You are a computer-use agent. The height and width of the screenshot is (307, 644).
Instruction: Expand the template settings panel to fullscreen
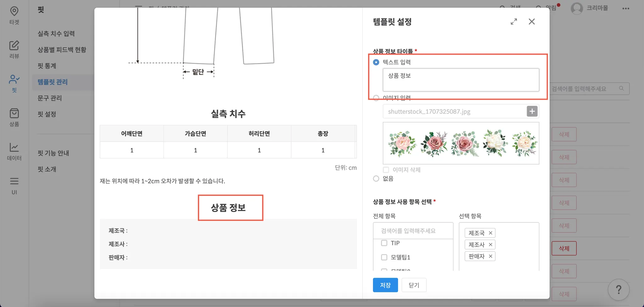[514, 22]
